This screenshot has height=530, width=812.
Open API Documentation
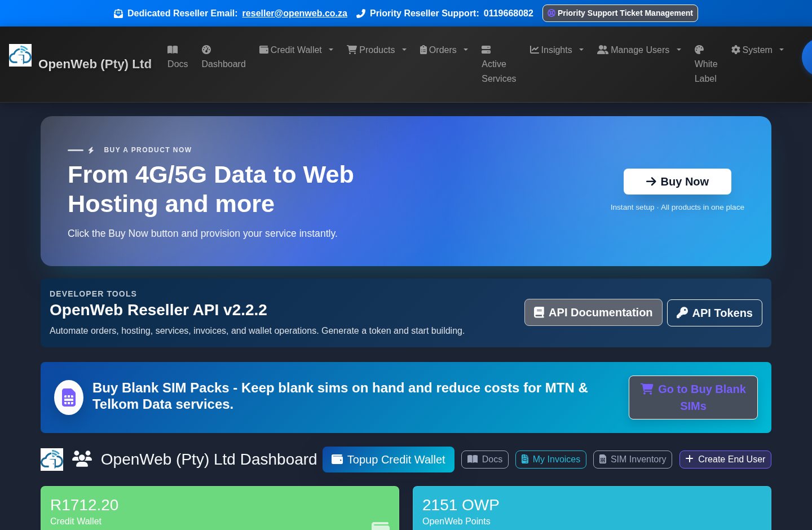coord(593,312)
